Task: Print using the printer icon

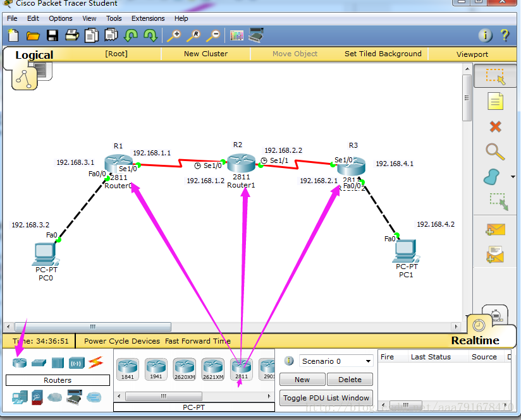Action: coord(72,35)
